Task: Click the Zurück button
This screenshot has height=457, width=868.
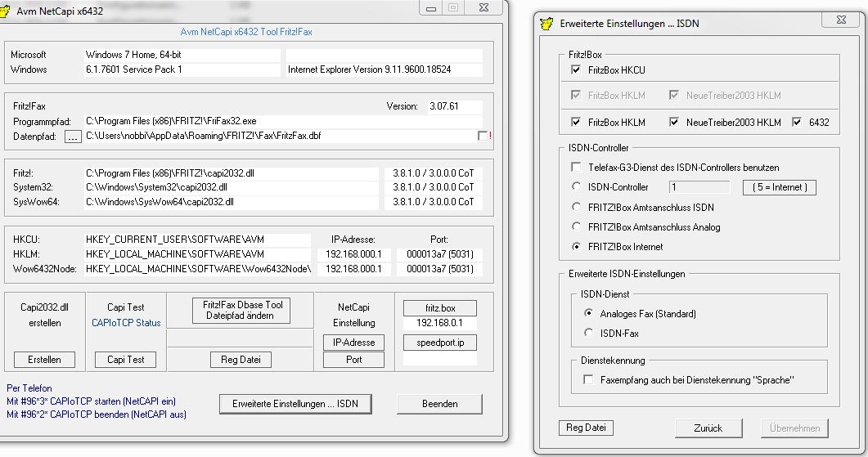Action: (708, 428)
